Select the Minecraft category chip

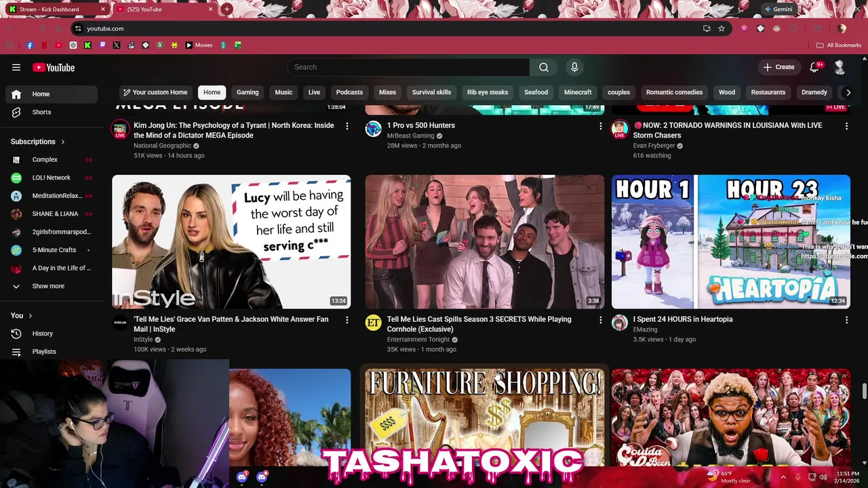[x=578, y=92]
